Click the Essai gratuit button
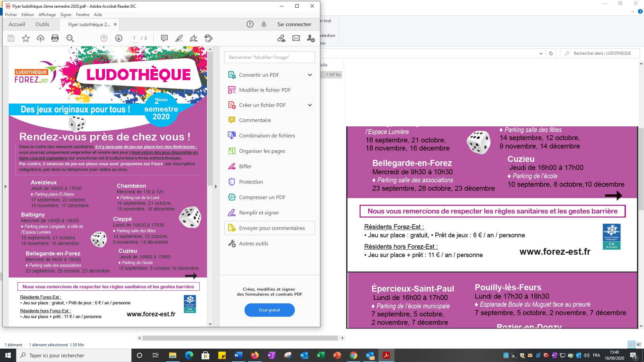The height and width of the screenshot is (362, 644). point(270,310)
